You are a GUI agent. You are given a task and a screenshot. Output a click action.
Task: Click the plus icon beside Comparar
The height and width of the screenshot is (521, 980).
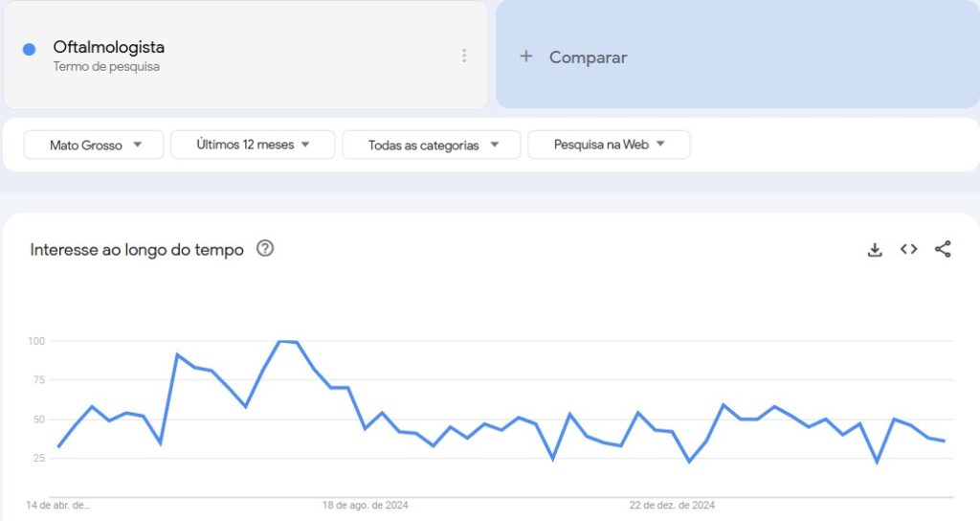526,57
